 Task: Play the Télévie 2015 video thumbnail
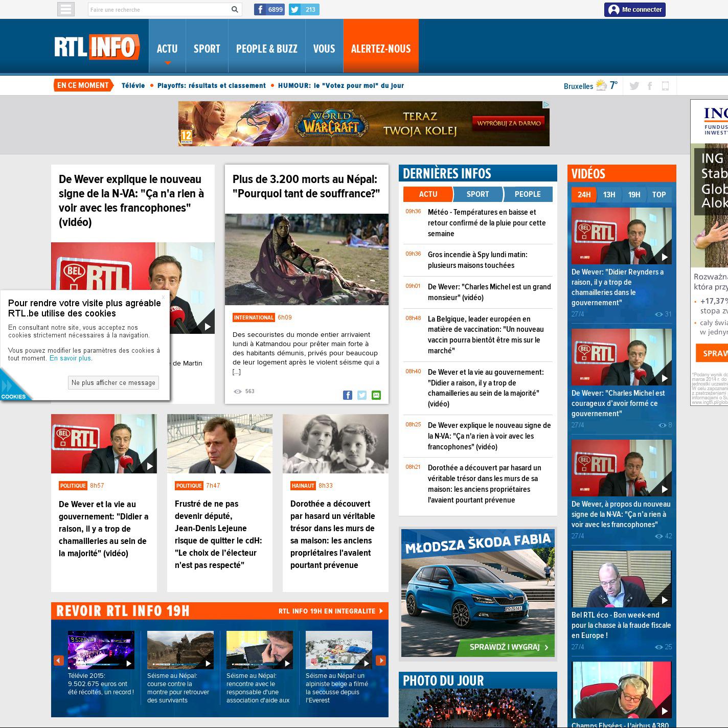coord(101,650)
